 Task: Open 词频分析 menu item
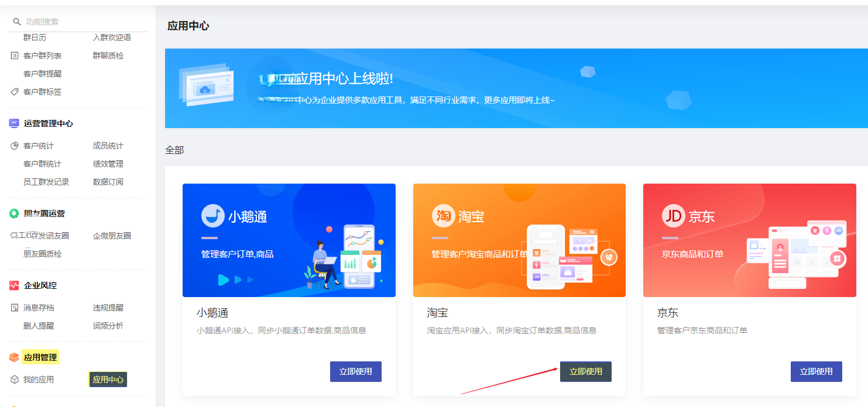coord(108,326)
